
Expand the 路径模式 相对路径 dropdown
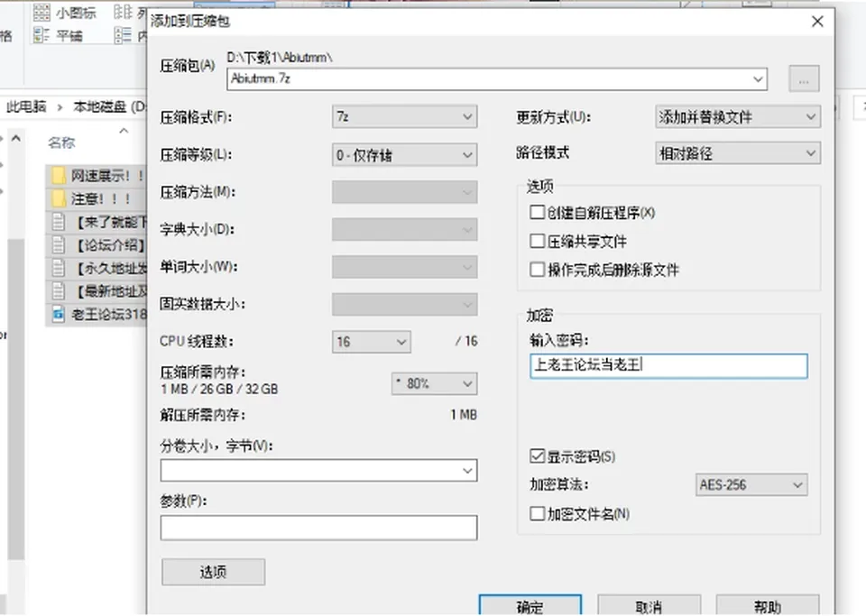point(738,153)
